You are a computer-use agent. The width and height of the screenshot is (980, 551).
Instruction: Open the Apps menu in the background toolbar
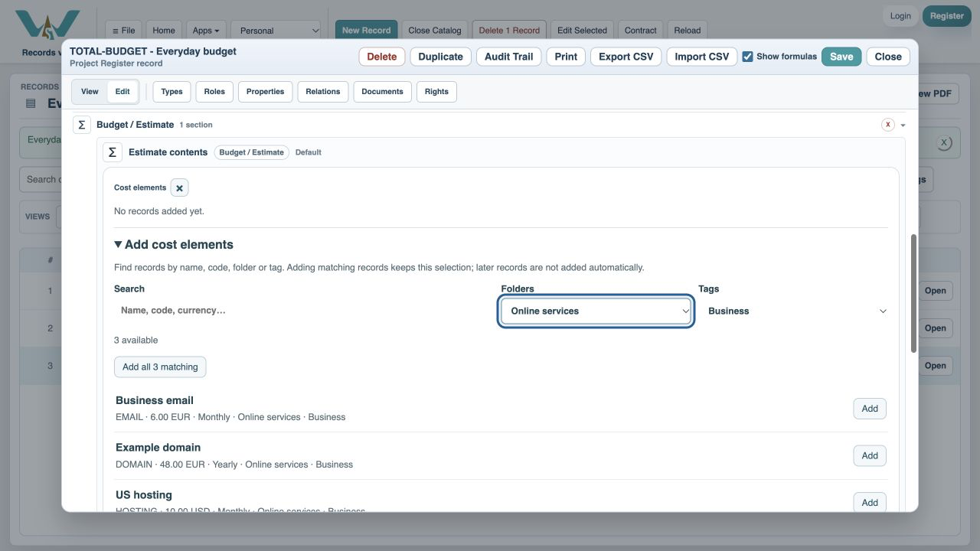pyautogui.click(x=206, y=31)
